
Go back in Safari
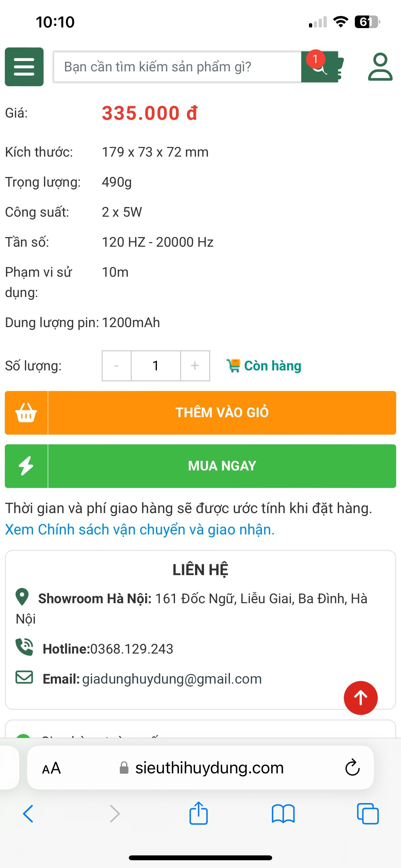[x=28, y=814]
